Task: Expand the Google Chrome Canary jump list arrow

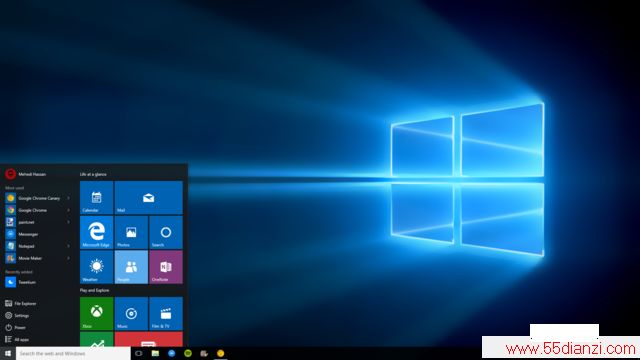Action: pos(69,198)
